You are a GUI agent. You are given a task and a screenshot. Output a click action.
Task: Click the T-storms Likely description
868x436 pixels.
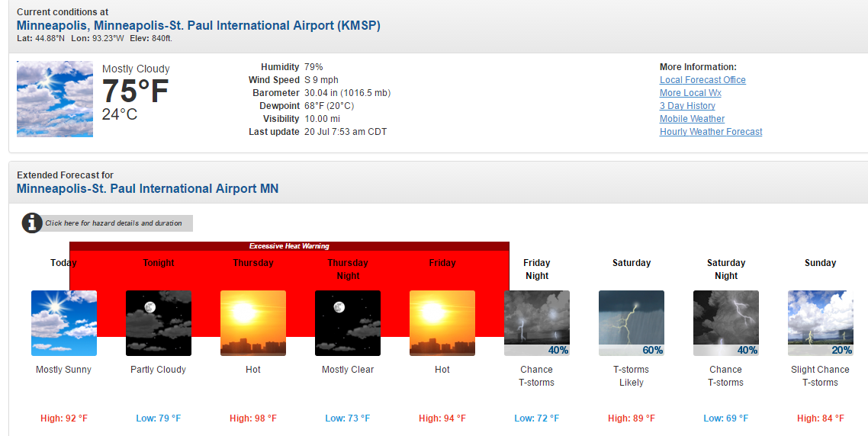pyautogui.click(x=631, y=377)
